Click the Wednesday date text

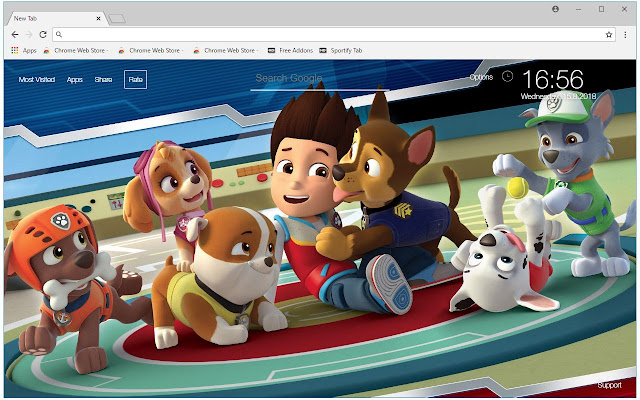pos(558,96)
